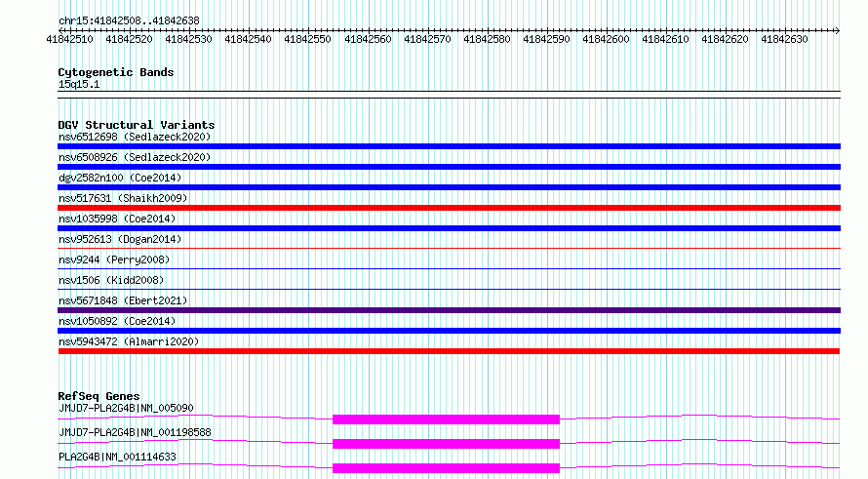
Task: Click the blue bar for nsv6508926
Action: tap(449, 167)
